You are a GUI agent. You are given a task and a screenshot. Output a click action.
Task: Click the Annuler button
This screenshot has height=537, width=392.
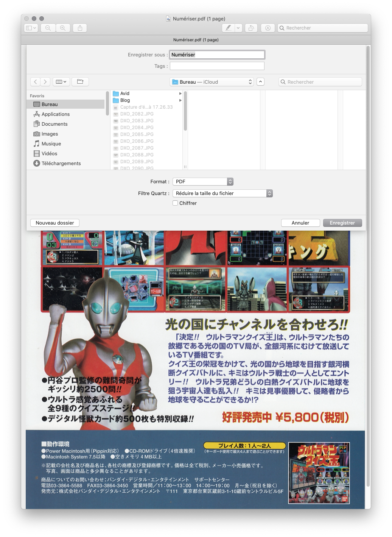point(300,223)
